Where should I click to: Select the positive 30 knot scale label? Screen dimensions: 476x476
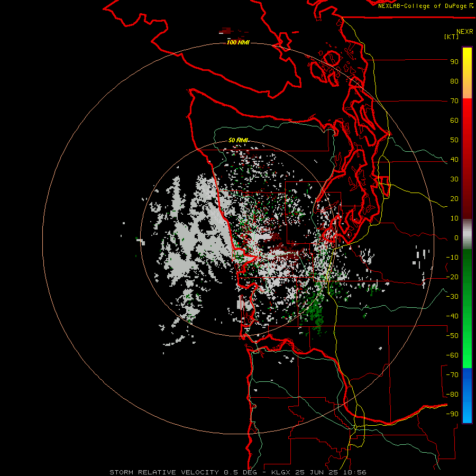[454, 179]
